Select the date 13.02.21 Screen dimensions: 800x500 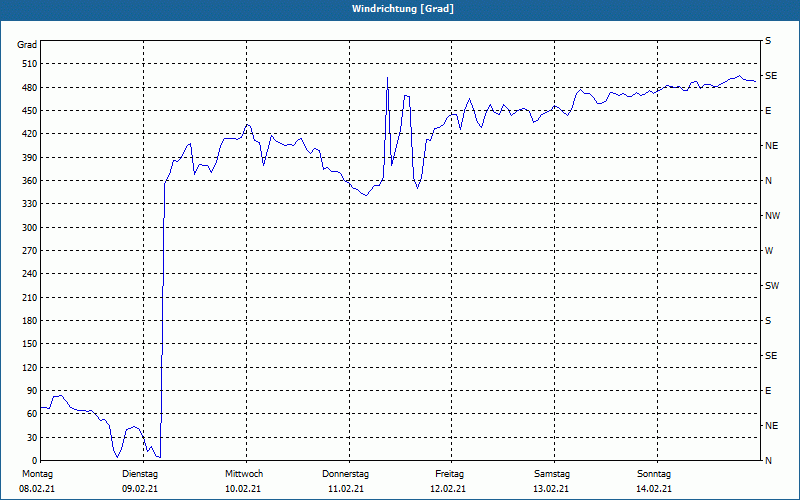[551, 489]
